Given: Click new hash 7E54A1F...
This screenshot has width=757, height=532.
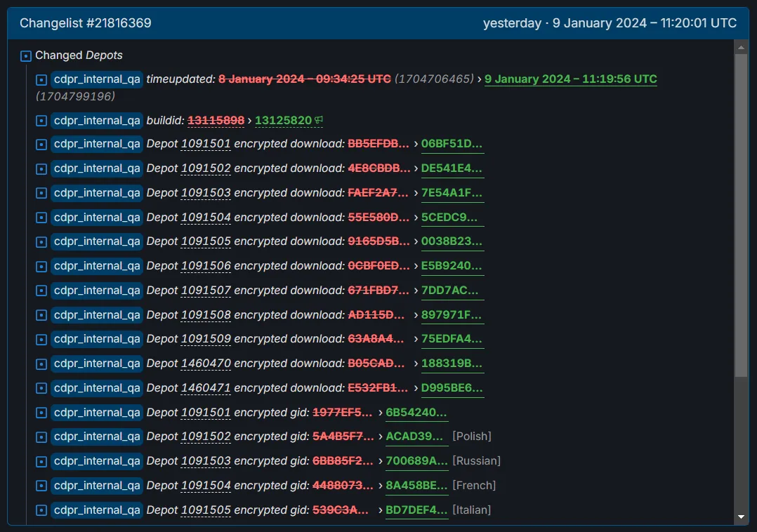Looking at the screenshot, I should tap(452, 192).
